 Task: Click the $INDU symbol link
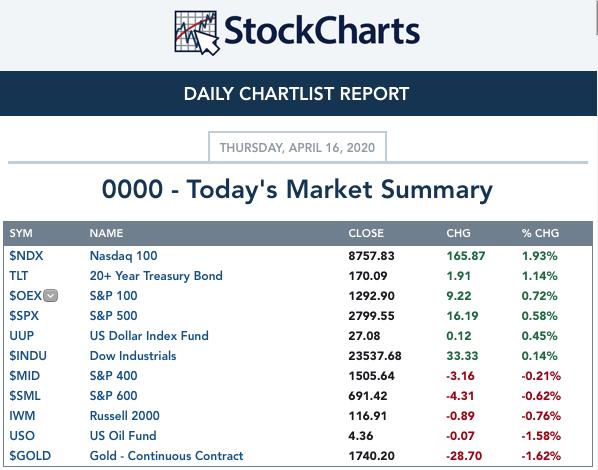point(28,356)
